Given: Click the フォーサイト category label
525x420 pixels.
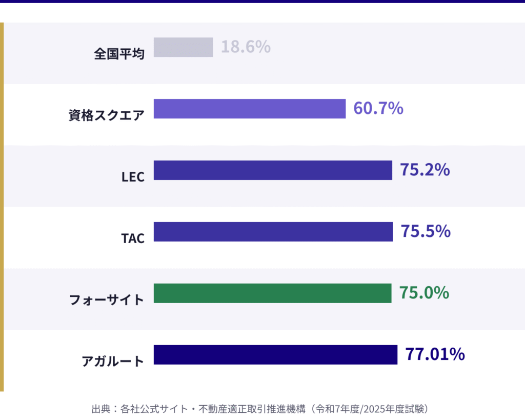Looking at the screenshot, I should click(x=107, y=299).
